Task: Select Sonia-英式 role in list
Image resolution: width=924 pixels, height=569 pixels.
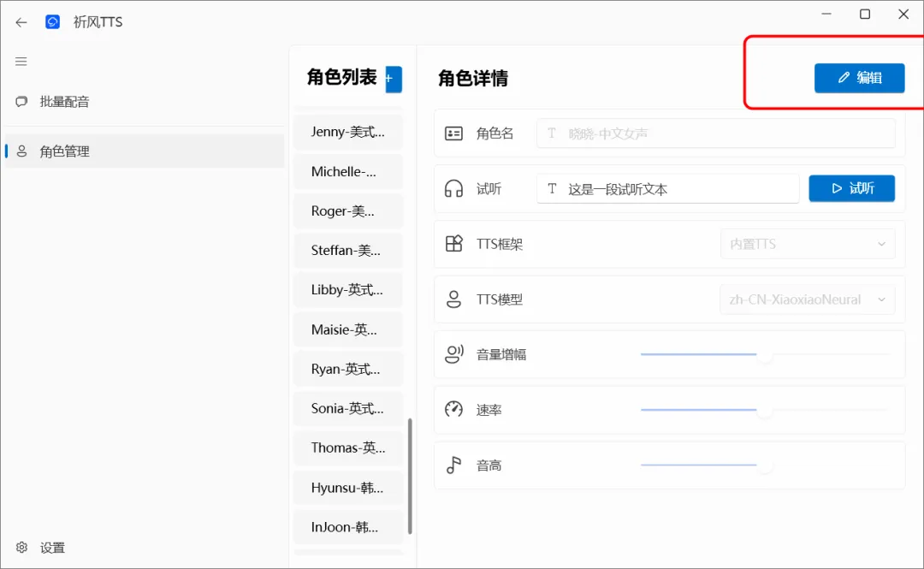Action: coord(347,409)
